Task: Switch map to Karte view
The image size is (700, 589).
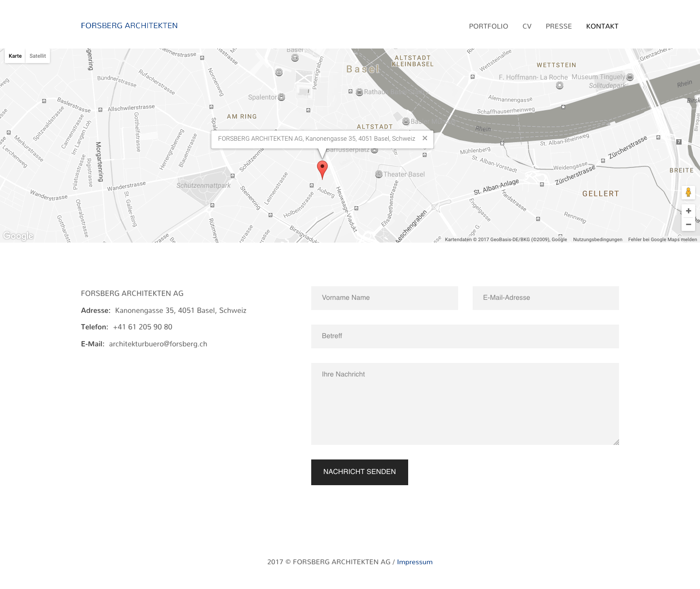Action: [15, 56]
